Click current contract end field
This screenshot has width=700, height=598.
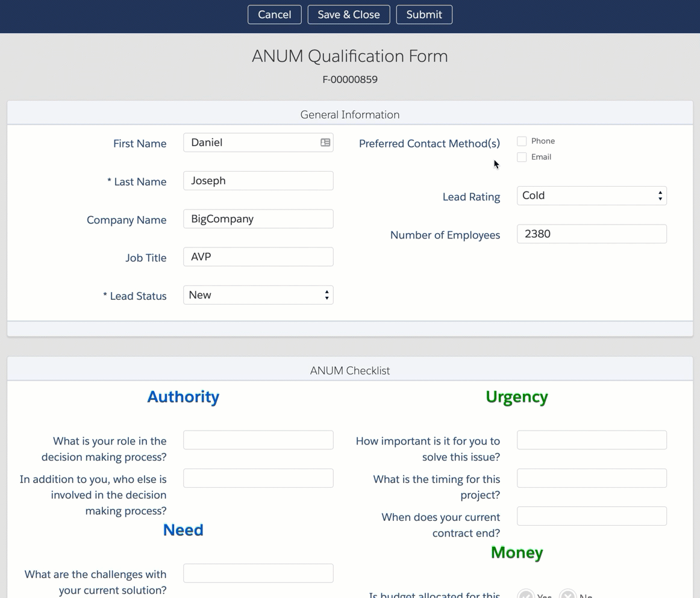[x=592, y=516]
